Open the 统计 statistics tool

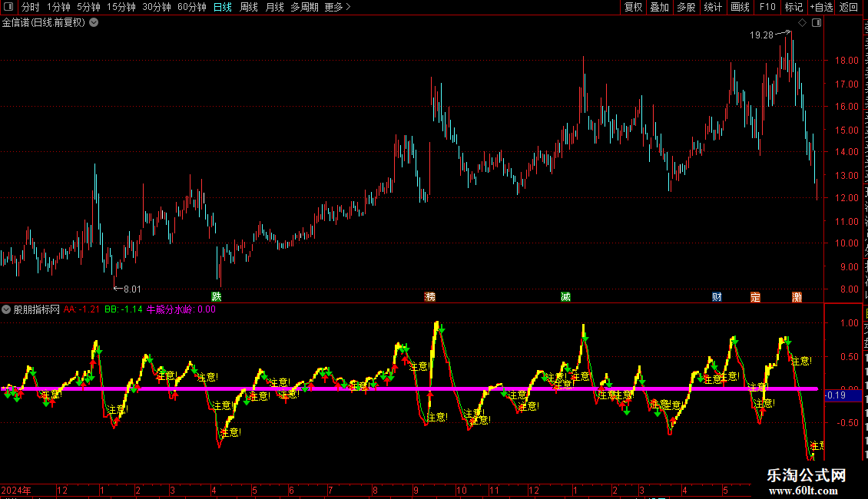point(712,7)
